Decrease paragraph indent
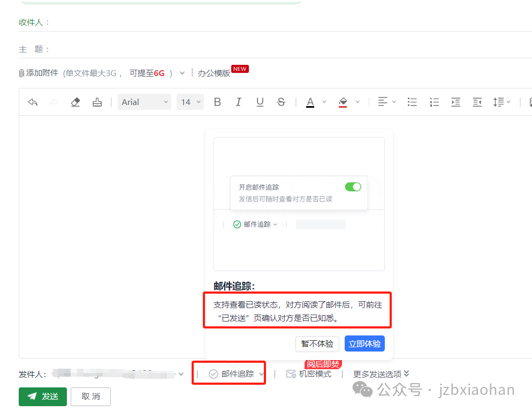The image size is (532, 411). click(x=477, y=102)
